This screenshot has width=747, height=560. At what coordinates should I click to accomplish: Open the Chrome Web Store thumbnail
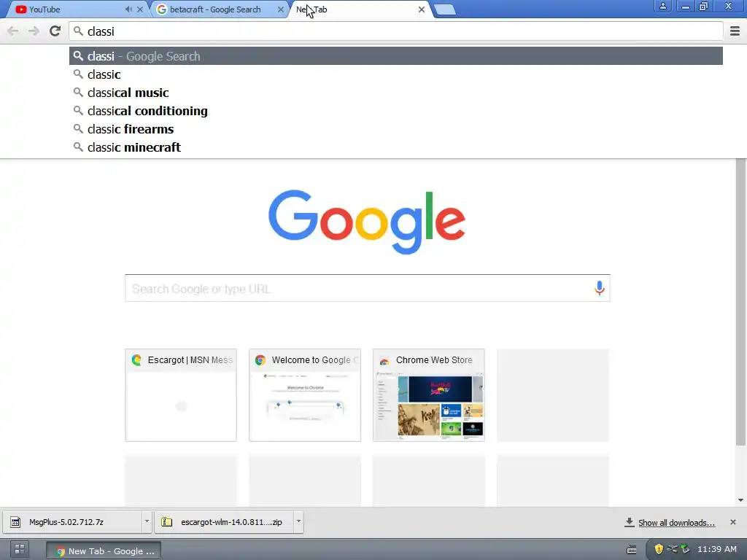(x=429, y=395)
